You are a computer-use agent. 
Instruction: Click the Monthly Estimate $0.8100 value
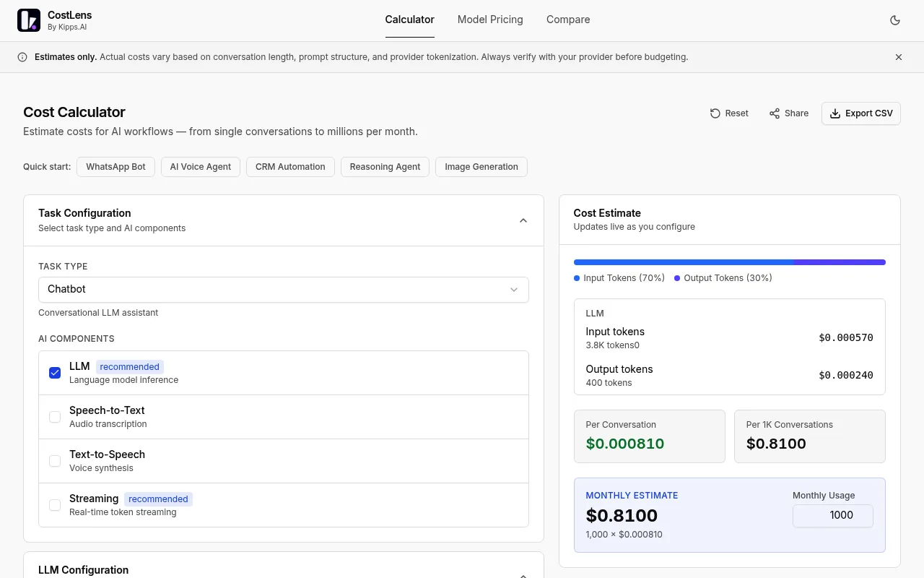click(622, 516)
